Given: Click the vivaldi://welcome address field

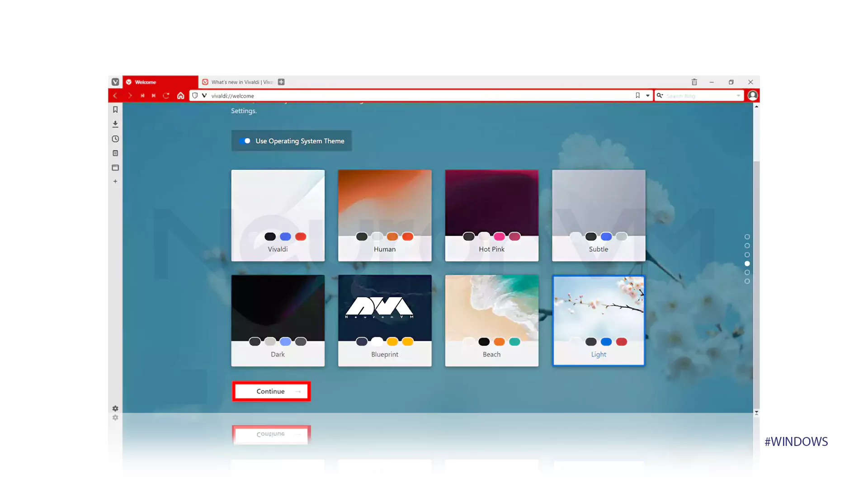Looking at the screenshot, I should pyautogui.click(x=420, y=96).
